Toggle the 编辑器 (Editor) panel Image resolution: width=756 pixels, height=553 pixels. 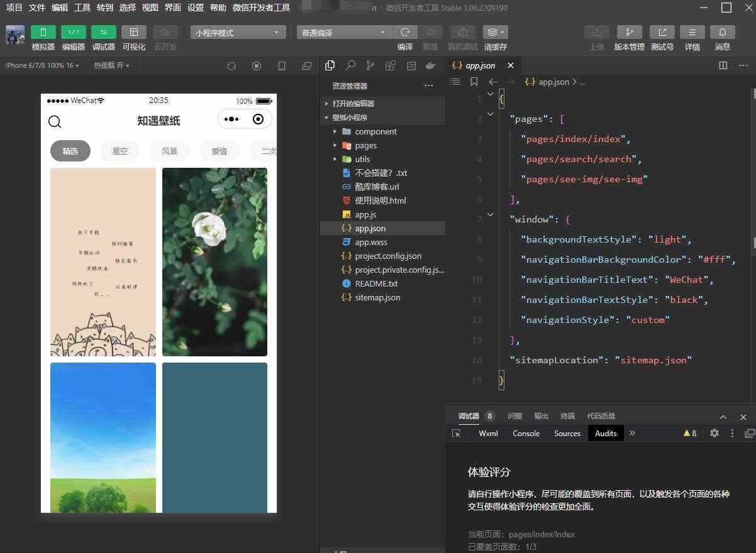tap(73, 32)
